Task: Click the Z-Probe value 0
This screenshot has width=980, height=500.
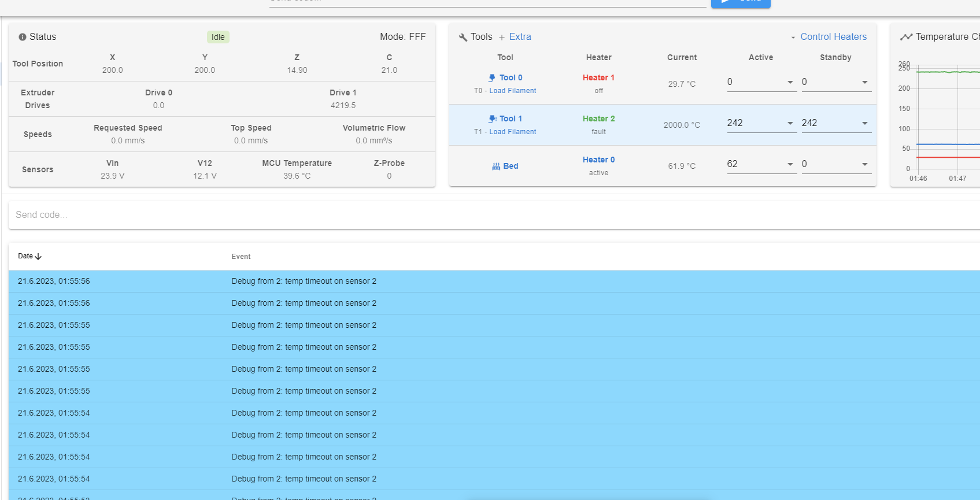Action: (x=389, y=176)
